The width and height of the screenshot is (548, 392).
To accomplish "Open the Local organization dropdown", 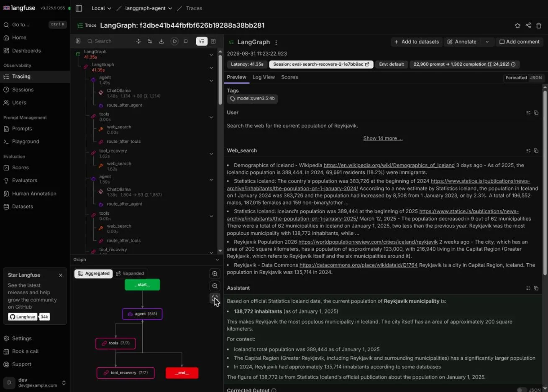I will coord(101,8).
